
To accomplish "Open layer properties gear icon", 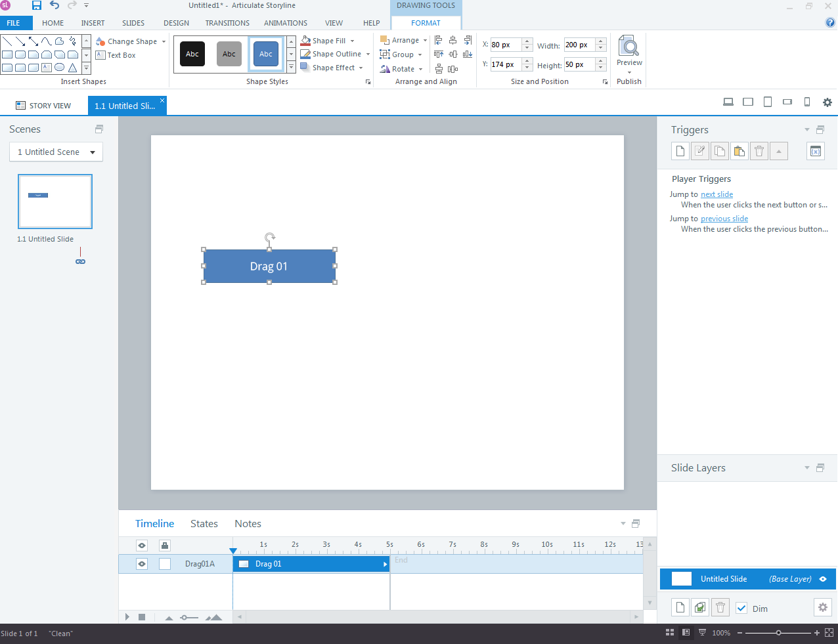I will (x=822, y=608).
